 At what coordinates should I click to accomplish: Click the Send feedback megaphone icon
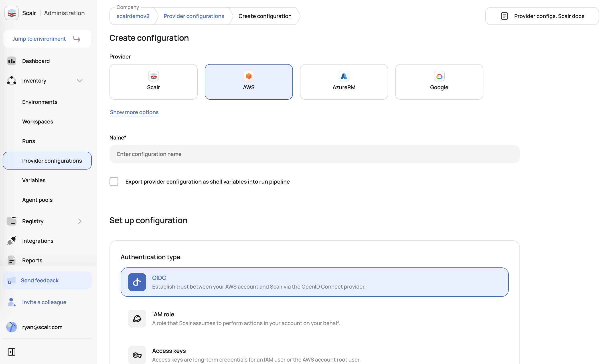tap(11, 281)
